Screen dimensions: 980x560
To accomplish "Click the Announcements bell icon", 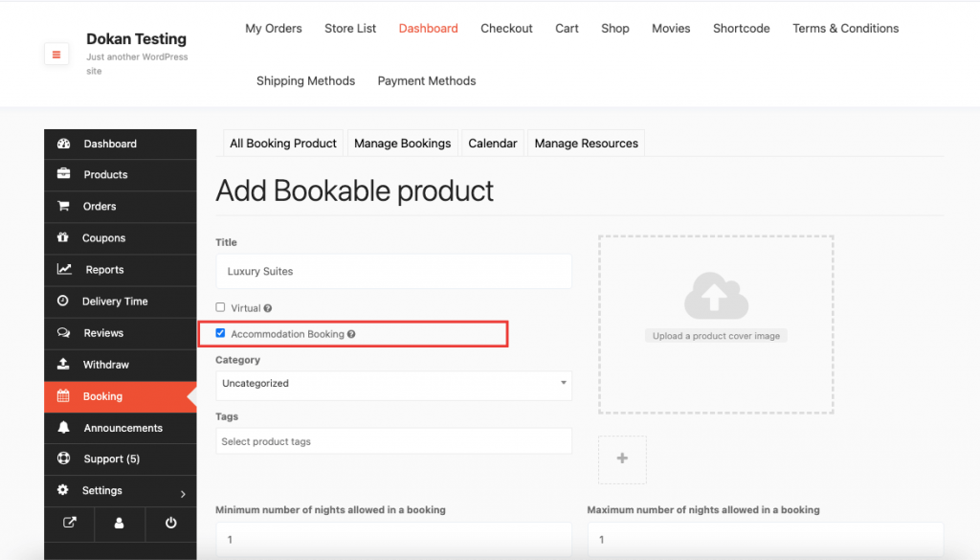I will [64, 428].
